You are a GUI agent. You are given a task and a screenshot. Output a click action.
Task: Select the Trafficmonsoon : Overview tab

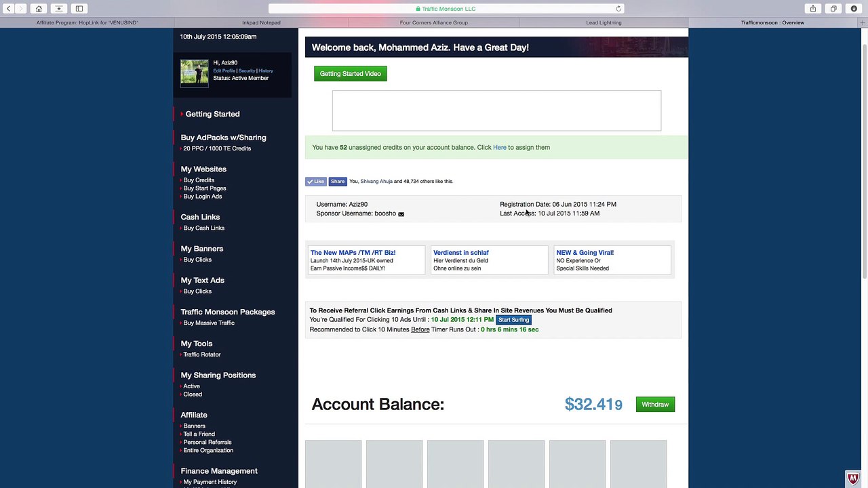coord(772,22)
